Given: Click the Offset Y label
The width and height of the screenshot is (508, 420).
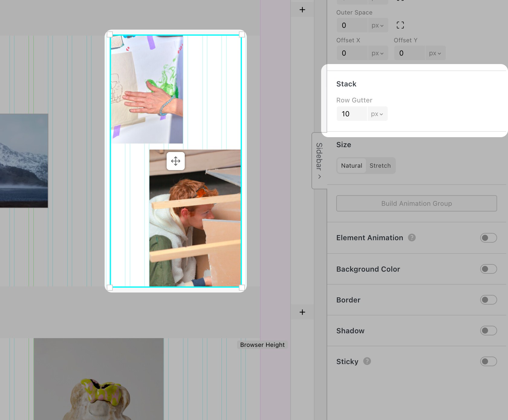Looking at the screenshot, I should point(405,40).
